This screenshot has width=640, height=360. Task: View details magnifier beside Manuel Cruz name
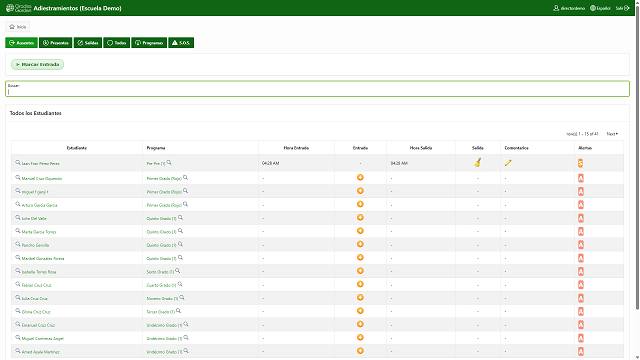(18, 178)
